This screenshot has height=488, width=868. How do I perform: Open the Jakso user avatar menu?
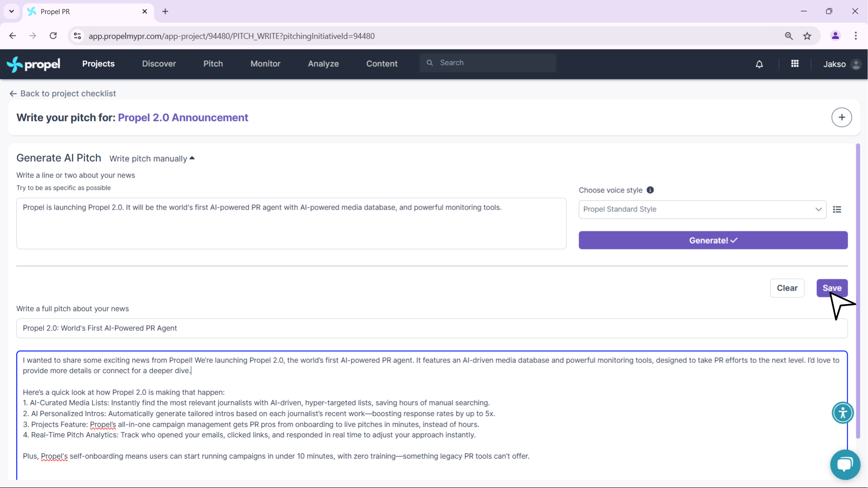point(856,64)
